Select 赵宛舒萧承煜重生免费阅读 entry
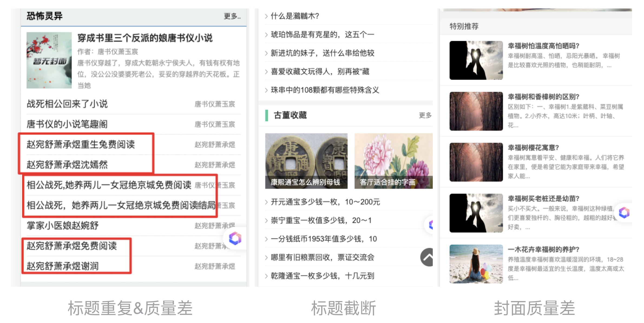This screenshot has height=323, width=644. 81,144
